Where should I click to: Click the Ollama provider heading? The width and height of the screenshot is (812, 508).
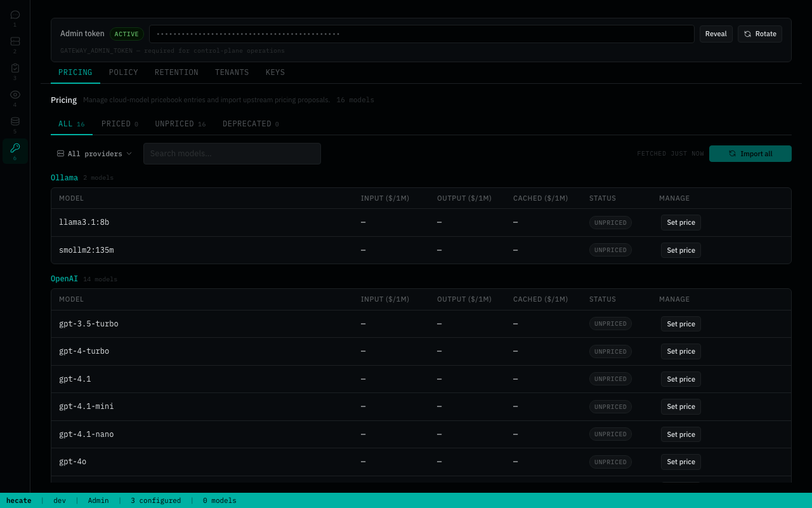click(64, 178)
